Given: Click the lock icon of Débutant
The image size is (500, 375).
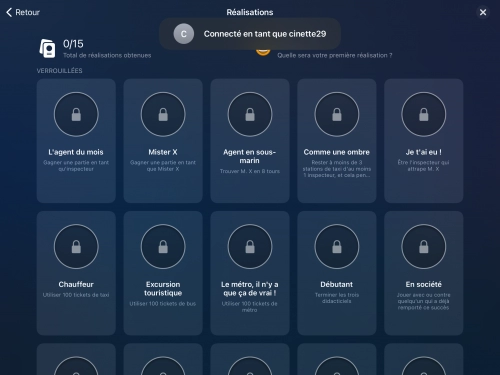Looking at the screenshot, I should (337, 247).
